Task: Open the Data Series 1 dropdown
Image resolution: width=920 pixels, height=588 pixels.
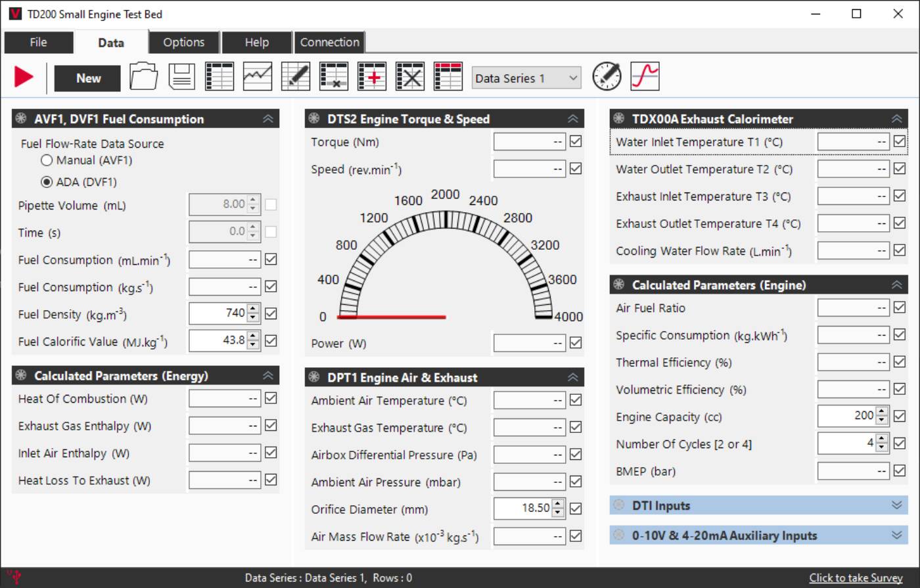Action: [525, 78]
